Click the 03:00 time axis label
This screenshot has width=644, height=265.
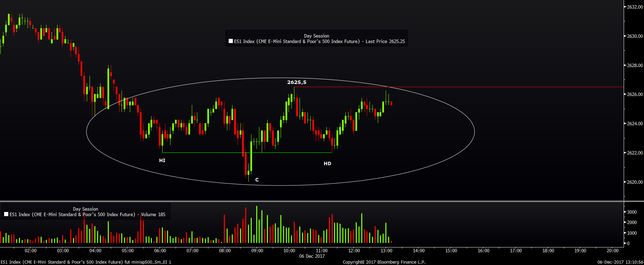pyautogui.click(x=63, y=251)
